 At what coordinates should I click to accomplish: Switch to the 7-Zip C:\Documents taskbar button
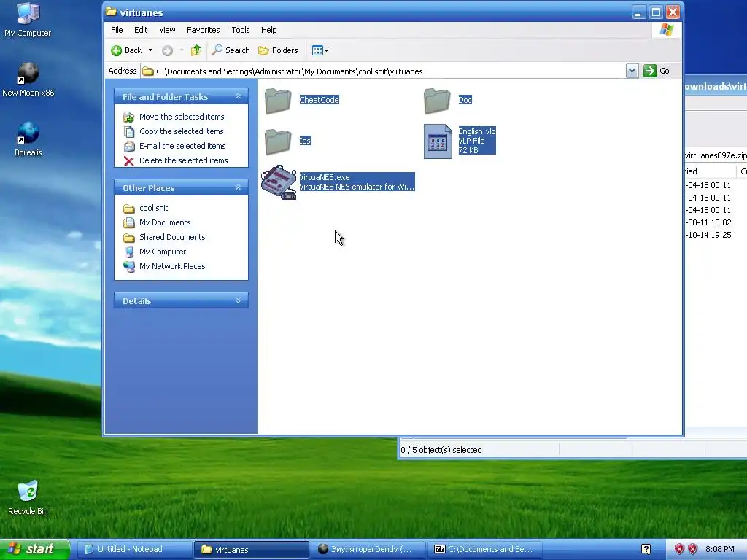pyautogui.click(x=486, y=550)
